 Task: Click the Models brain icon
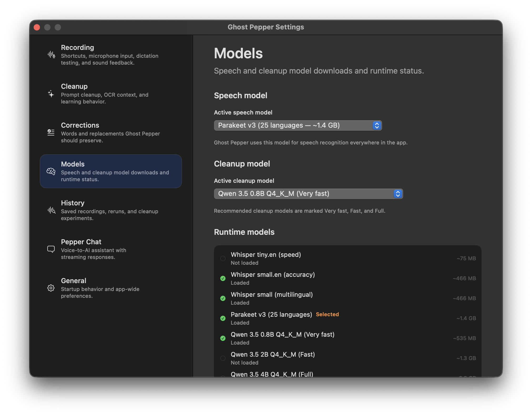tap(51, 171)
